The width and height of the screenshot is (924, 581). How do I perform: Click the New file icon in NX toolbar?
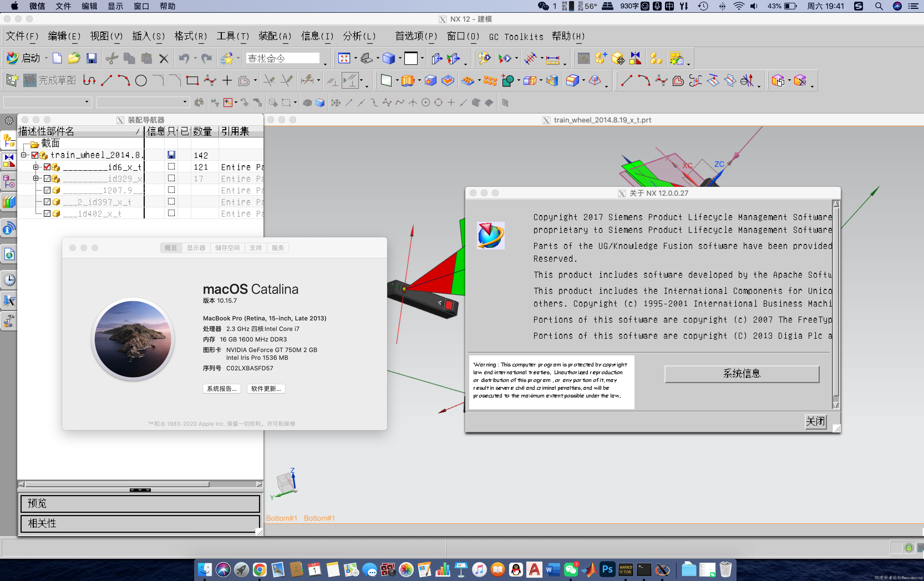(57, 58)
